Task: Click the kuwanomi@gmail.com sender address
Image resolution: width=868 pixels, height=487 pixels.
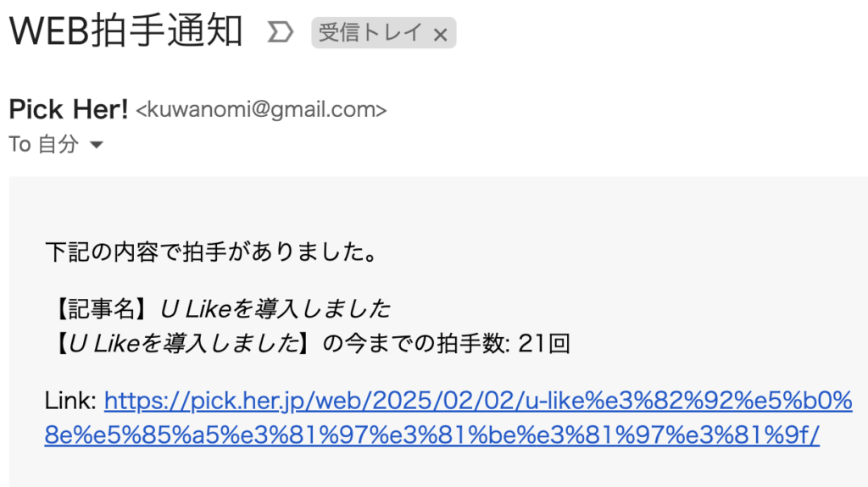Action: pos(261,110)
